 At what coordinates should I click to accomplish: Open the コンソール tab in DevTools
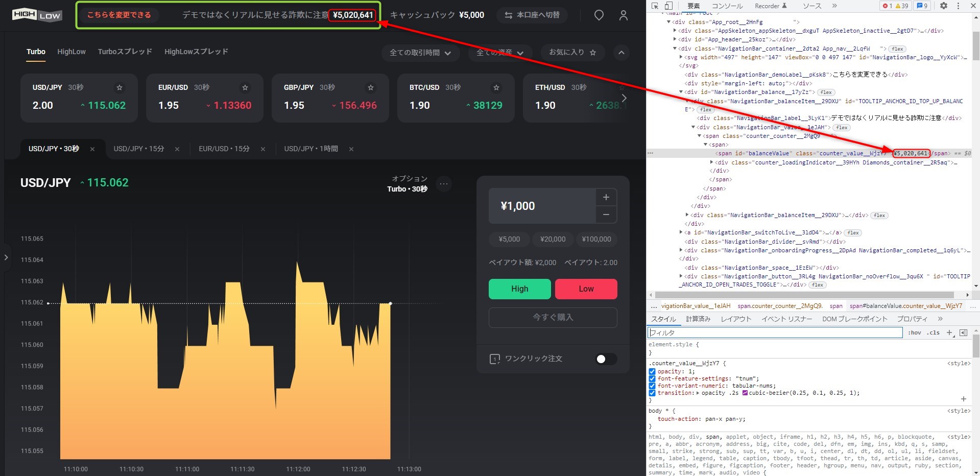point(727,6)
